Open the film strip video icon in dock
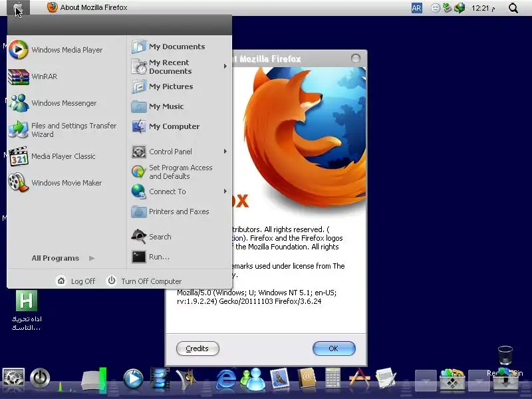 click(160, 378)
